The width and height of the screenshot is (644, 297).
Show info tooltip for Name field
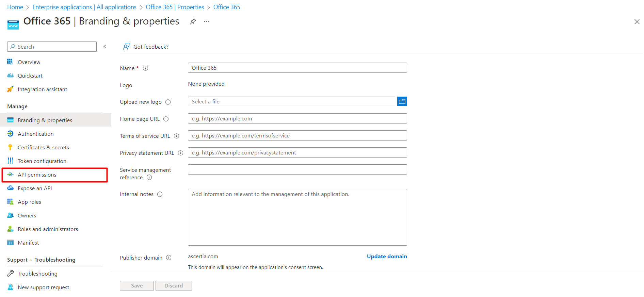tap(145, 68)
